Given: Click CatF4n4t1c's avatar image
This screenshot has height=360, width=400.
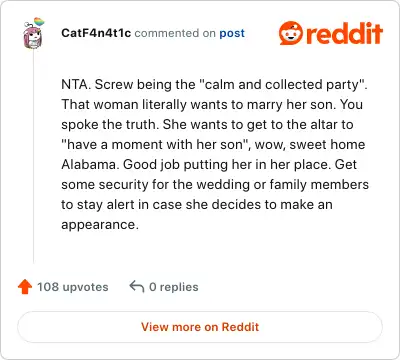Looking at the screenshot, I should pyautogui.click(x=33, y=33).
